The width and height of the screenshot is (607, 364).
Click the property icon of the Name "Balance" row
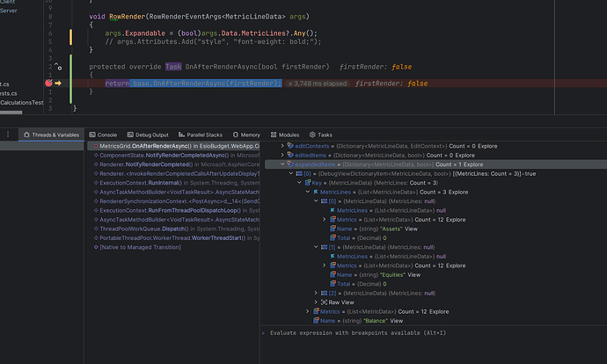(316, 321)
